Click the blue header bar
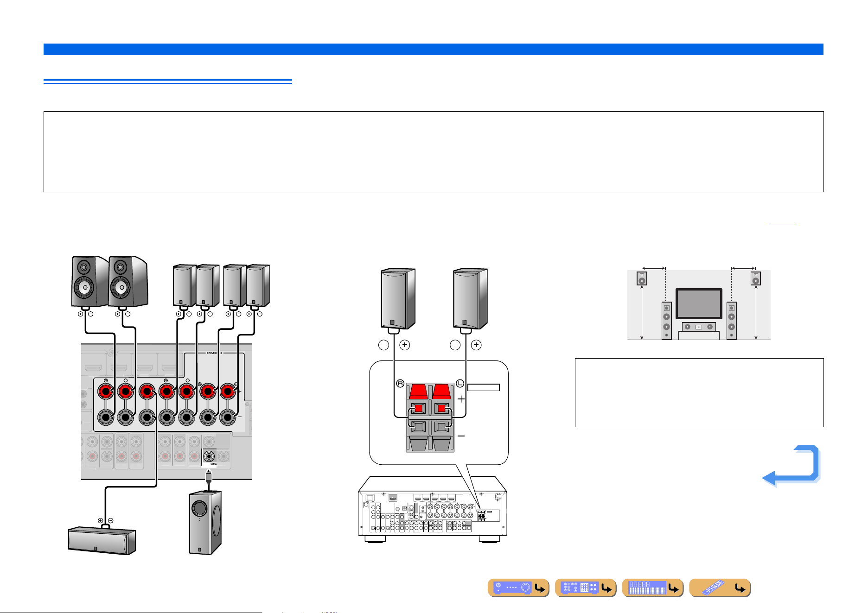The height and width of the screenshot is (613, 868). 433,49
